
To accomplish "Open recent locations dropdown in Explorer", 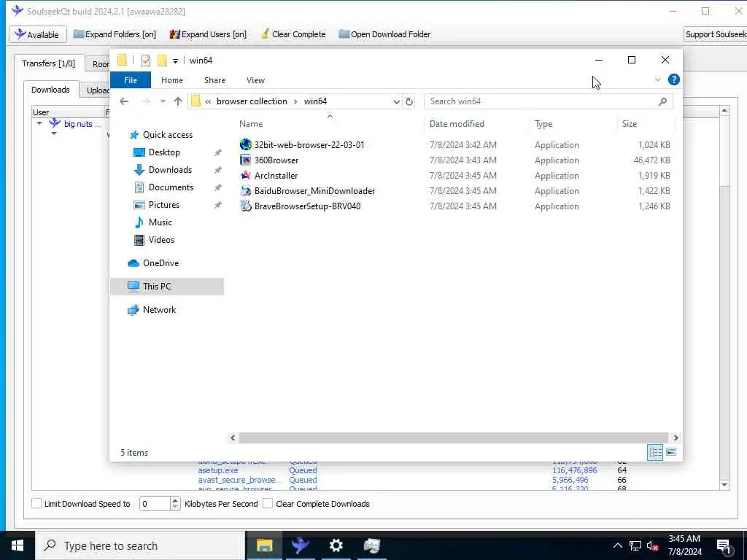I will pos(163,101).
